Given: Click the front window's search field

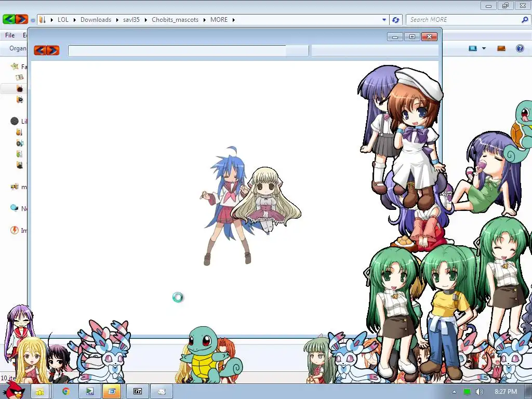Looking at the screenshot, I should point(375,50).
